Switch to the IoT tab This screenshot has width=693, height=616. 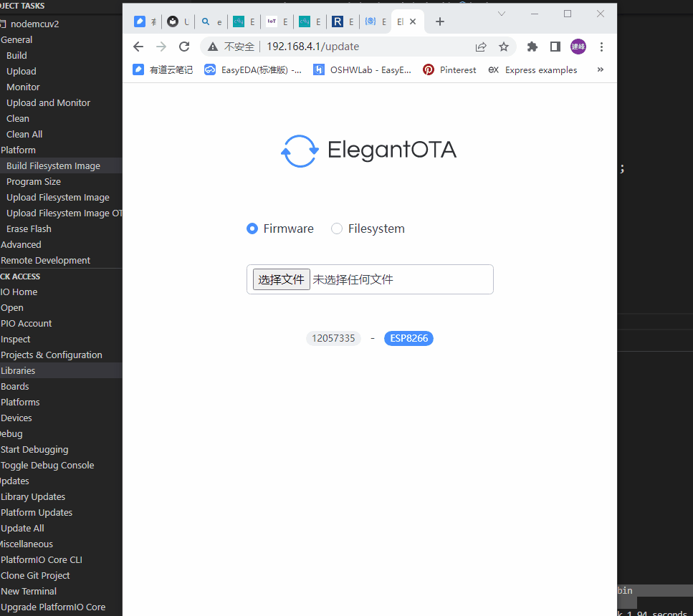point(272,21)
